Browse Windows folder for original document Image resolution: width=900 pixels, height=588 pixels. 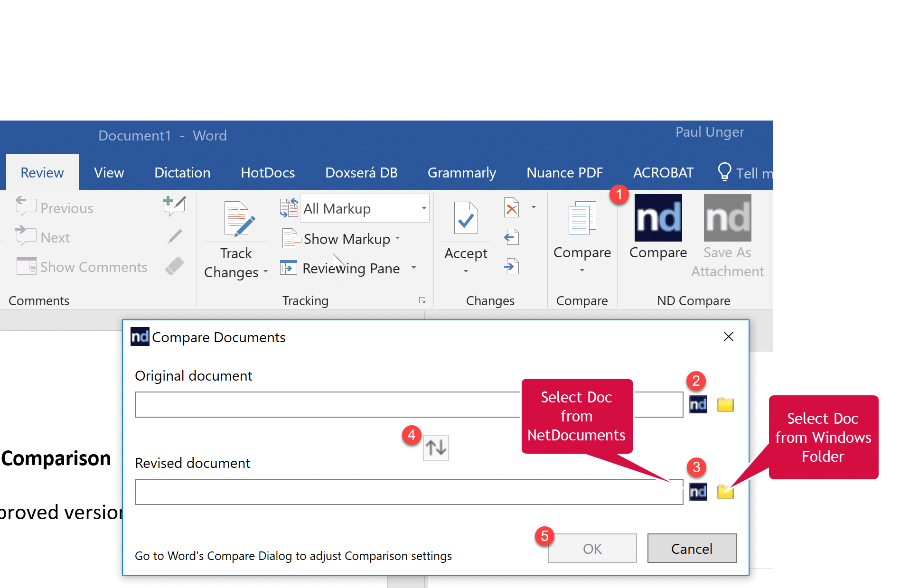pyautogui.click(x=725, y=404)
